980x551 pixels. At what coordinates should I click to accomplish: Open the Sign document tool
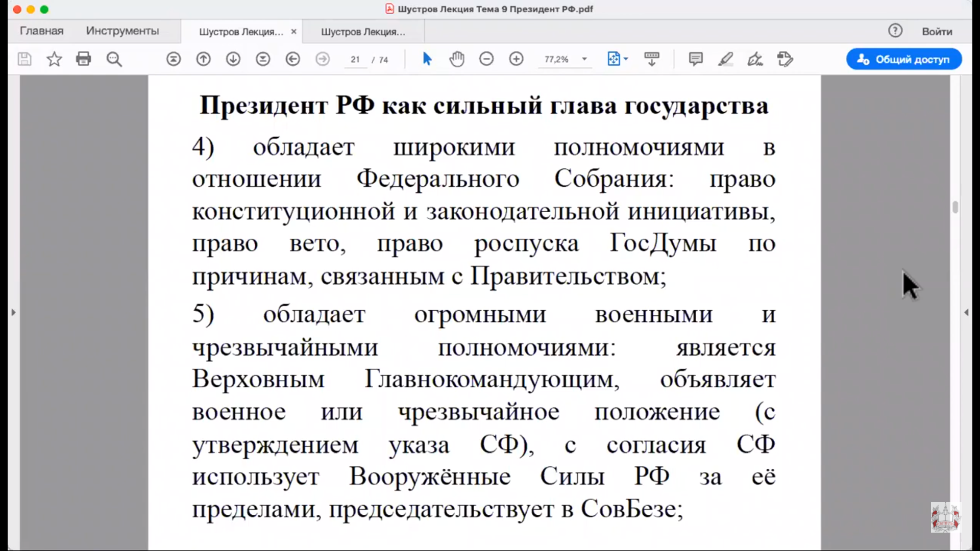[x=755, y=59]
